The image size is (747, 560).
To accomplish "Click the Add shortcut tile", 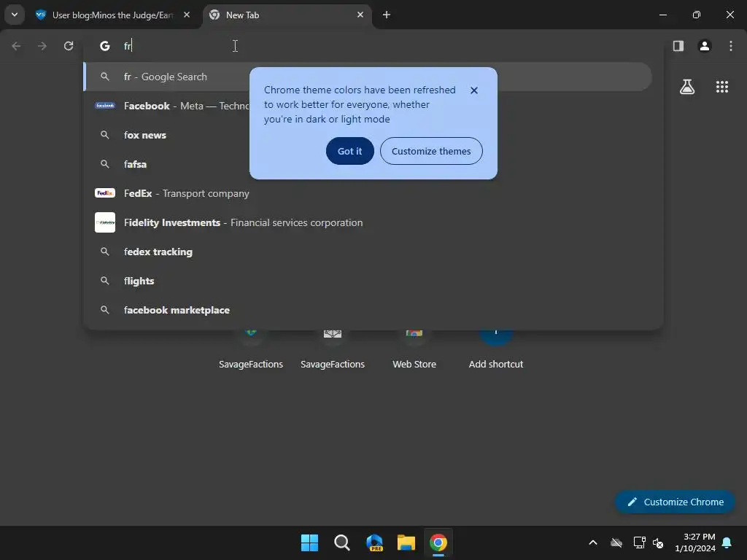I will (x=496, y=350).
